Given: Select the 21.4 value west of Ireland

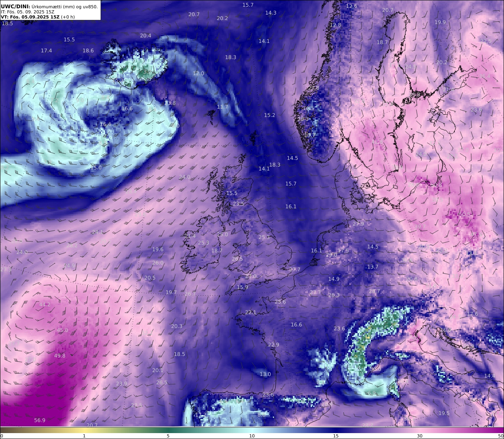Looking at the screenshot, I should (x=190, y=236).
